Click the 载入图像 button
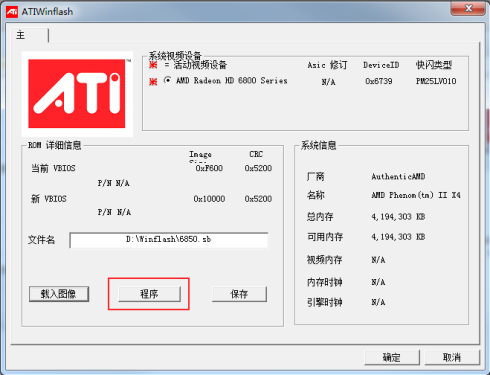The image size is (490, 375). (x=59, y=294)
